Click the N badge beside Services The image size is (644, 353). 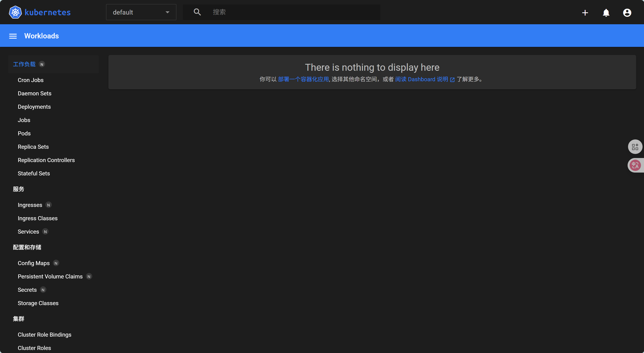click(45, 232)
